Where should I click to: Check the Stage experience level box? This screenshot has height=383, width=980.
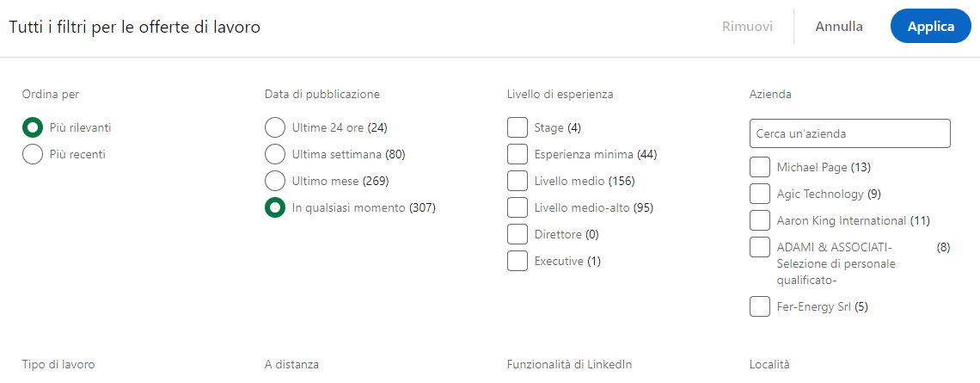518,127
